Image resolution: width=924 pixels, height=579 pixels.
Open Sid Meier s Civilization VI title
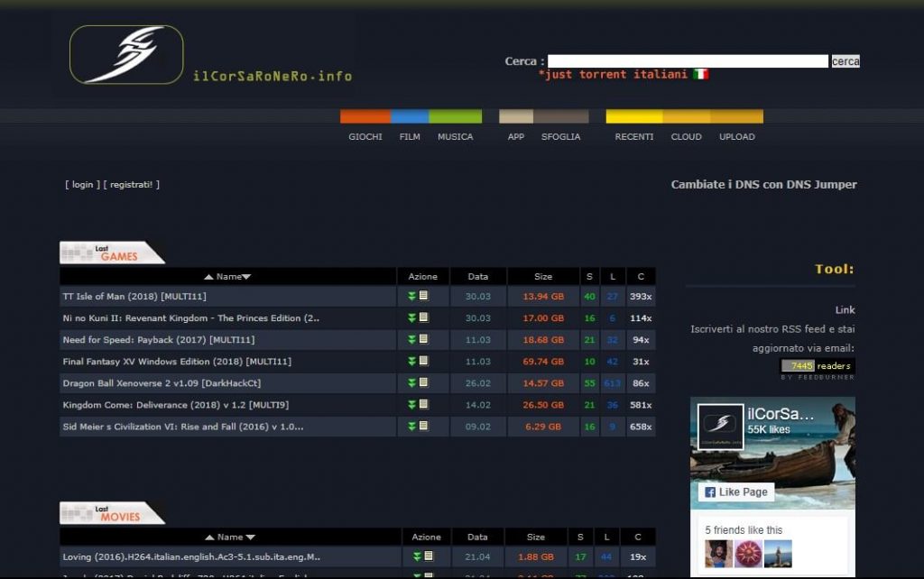183,427
